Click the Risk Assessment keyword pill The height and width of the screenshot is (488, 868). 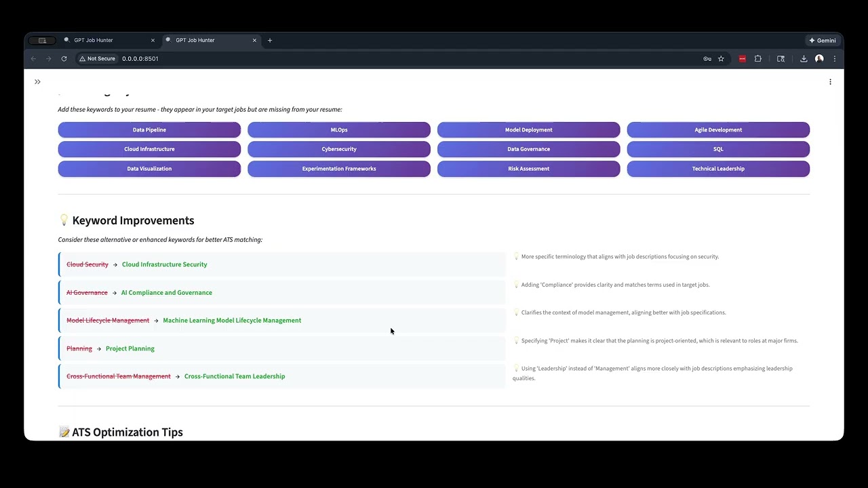(x=529, y=169)
